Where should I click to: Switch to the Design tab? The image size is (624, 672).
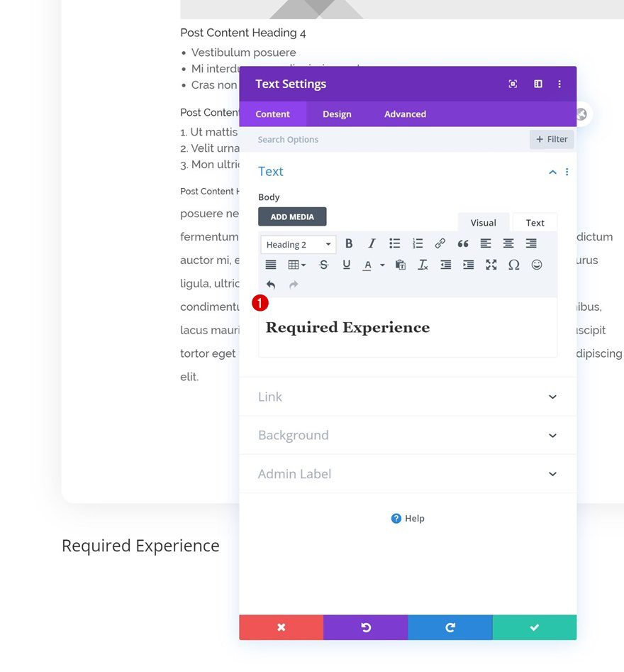[x=337, y=114]
